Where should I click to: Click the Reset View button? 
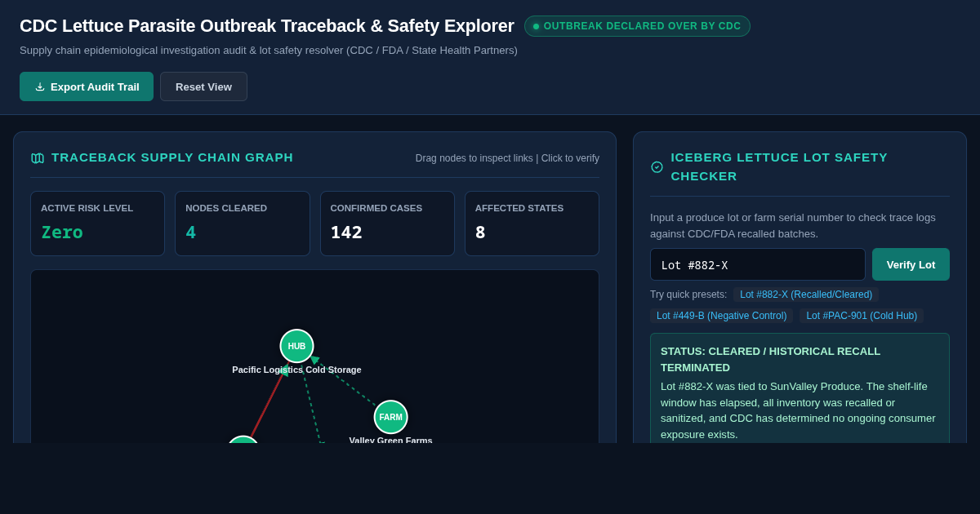point(203,86)
